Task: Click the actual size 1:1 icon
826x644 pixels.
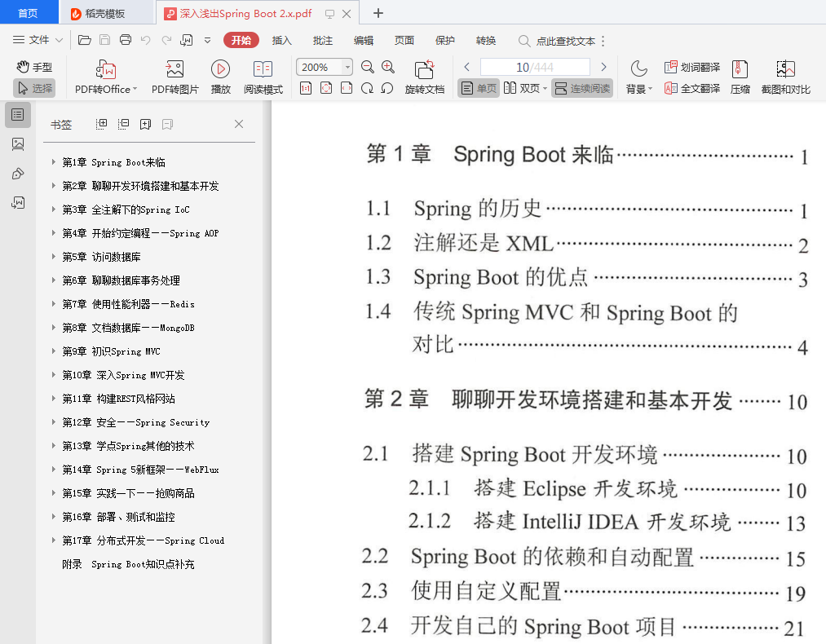Action: pos(306,88)
